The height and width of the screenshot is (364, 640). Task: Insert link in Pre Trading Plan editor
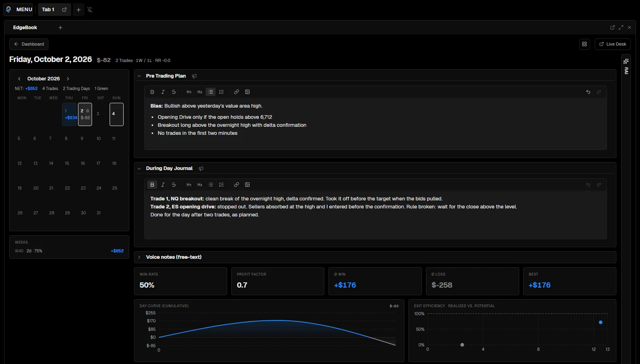(236, 92)
